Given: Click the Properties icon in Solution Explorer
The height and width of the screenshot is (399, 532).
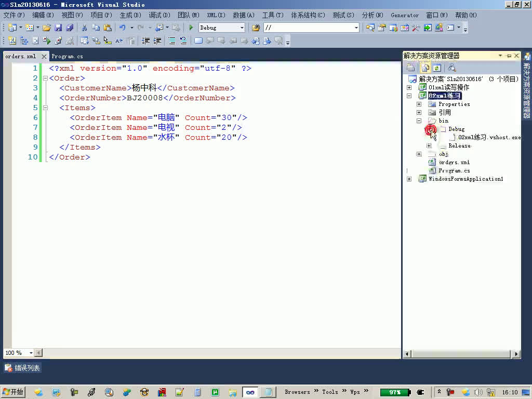Looking at the screenshot, I should pyautogui.click(x=410, y=68).
